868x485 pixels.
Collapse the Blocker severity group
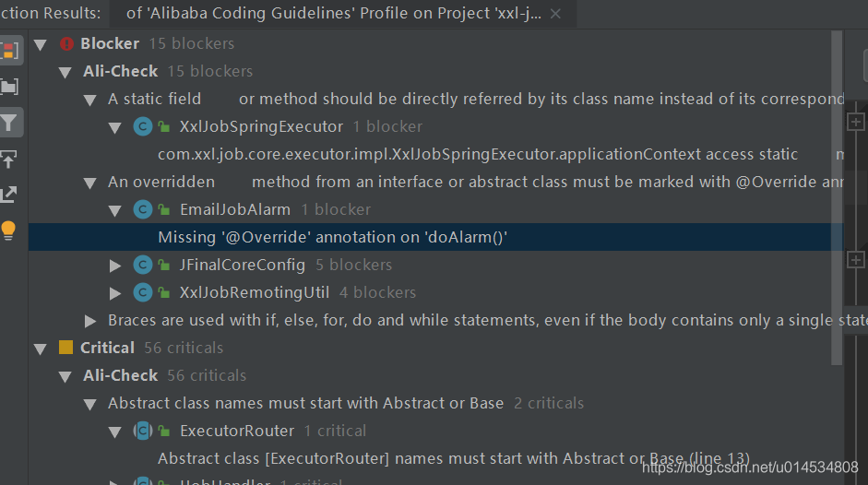click(x=41, y=43)
